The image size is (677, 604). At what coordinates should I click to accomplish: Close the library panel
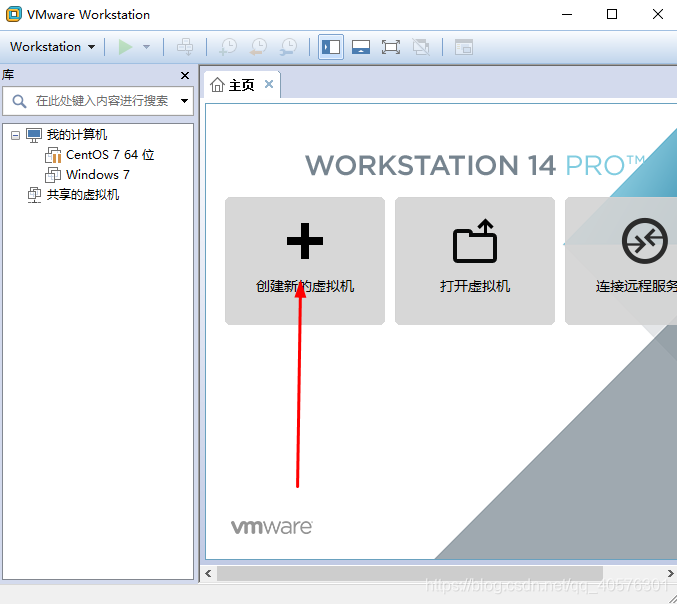[x=185, y=76]
